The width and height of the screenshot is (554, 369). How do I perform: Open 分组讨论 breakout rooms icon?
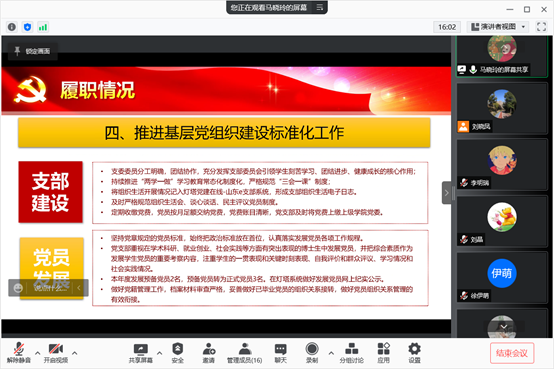click(x=351, y=353)
